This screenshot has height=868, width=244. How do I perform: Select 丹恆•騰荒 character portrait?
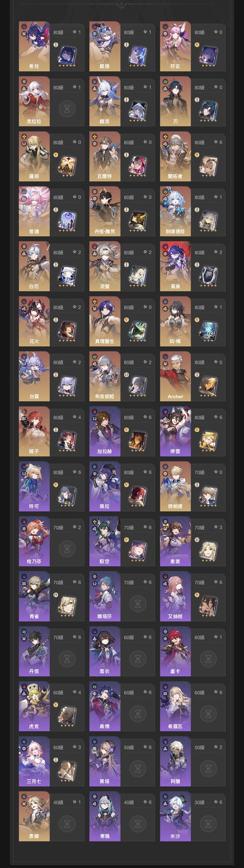105,211
